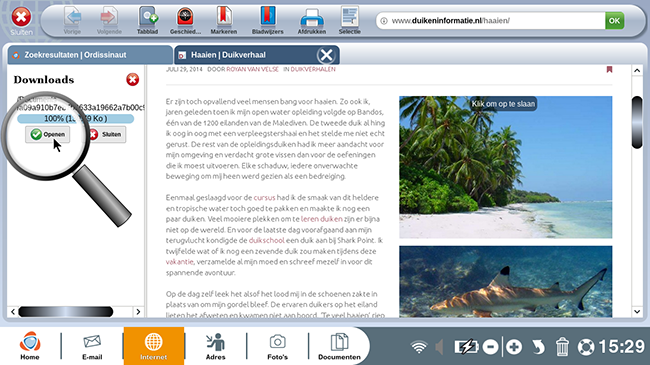Close the Haaien | Duikverhaal tab
Viewport: 650px width, 365px height.
tap(326, 55)
